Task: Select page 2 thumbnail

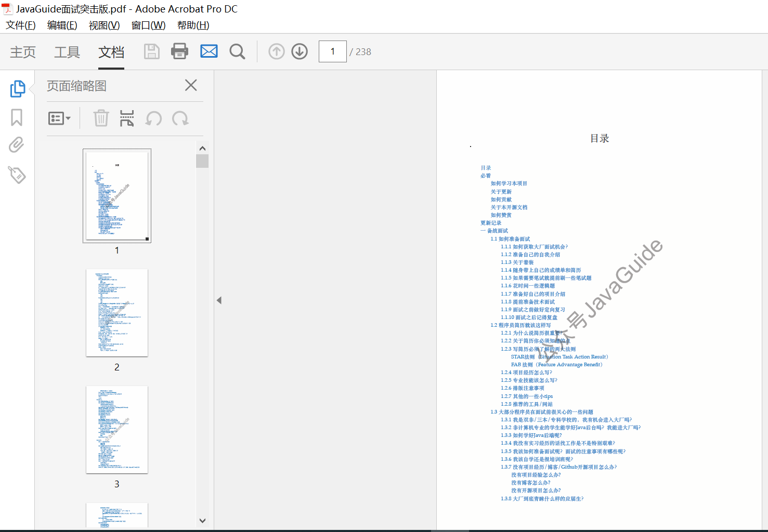Action: (x=117, y=313)
